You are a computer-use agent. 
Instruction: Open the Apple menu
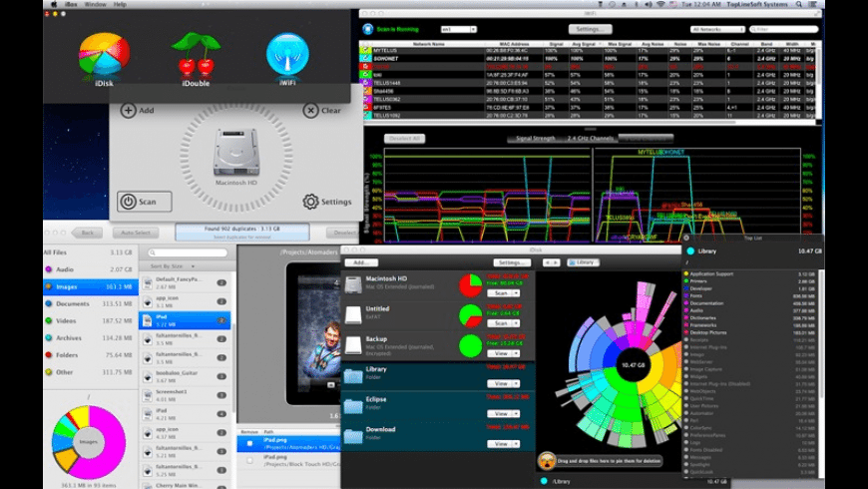point(54,4)
